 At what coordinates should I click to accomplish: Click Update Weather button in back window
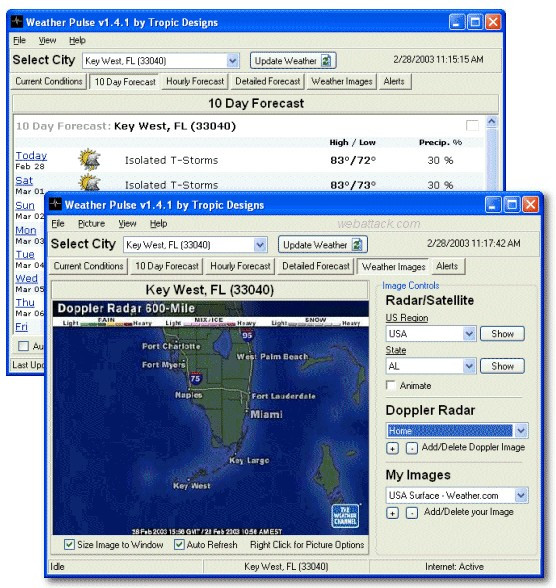tap(293, 61)
